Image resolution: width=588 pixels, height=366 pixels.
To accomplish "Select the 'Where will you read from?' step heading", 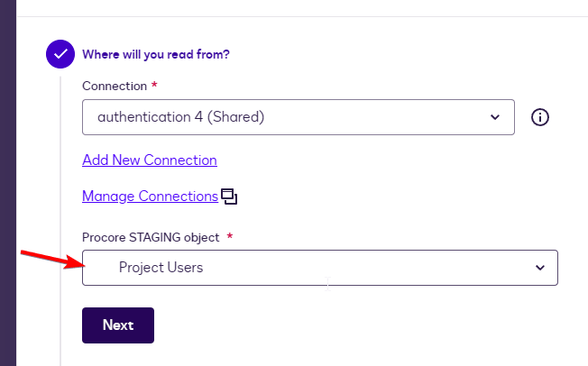I will pyautogui.click(x=156, y=54).
